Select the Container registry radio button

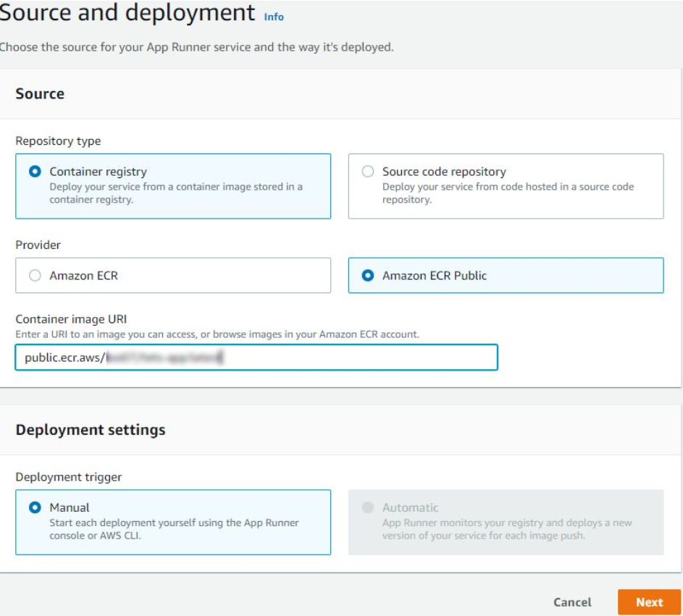[x=35, y=172]
